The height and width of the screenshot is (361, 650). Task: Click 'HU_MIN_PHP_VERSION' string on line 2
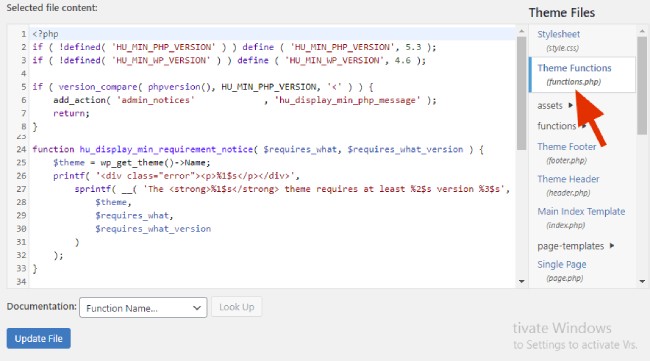164,47
